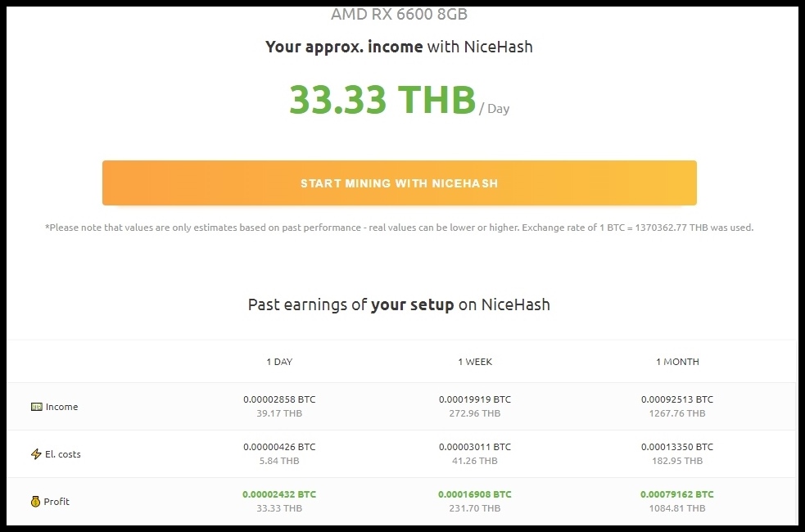Click the 33.33 THB daily income figure

point(382,100)
